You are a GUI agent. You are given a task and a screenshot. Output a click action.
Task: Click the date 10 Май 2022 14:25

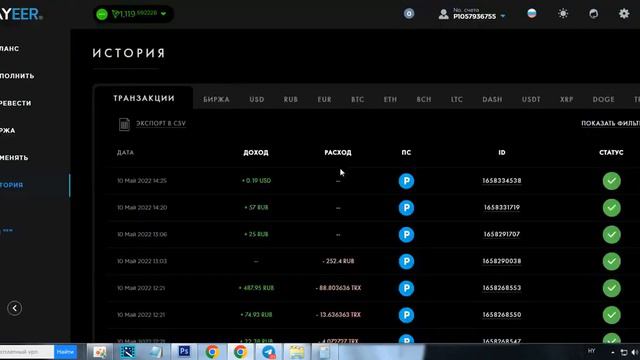[142, 180]
